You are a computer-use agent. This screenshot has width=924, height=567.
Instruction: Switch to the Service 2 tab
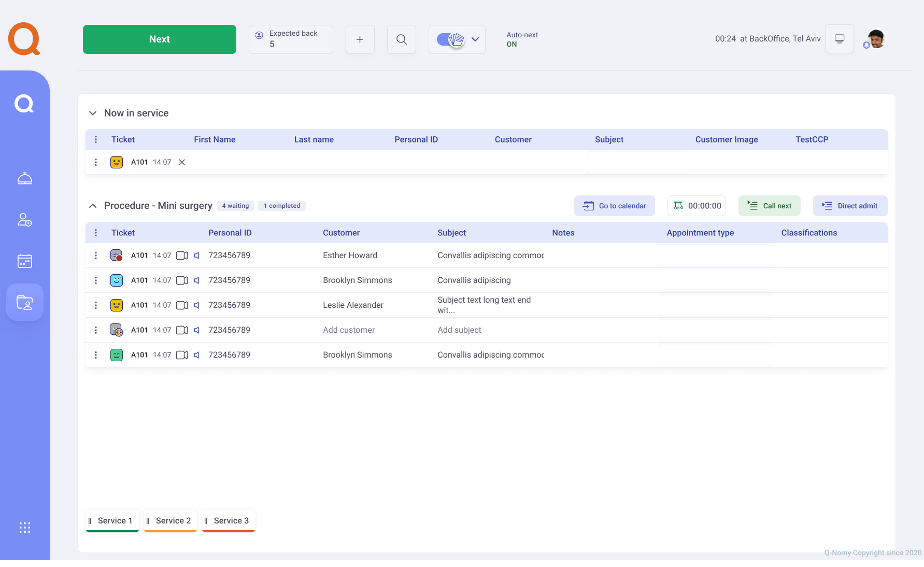[170, 520]
